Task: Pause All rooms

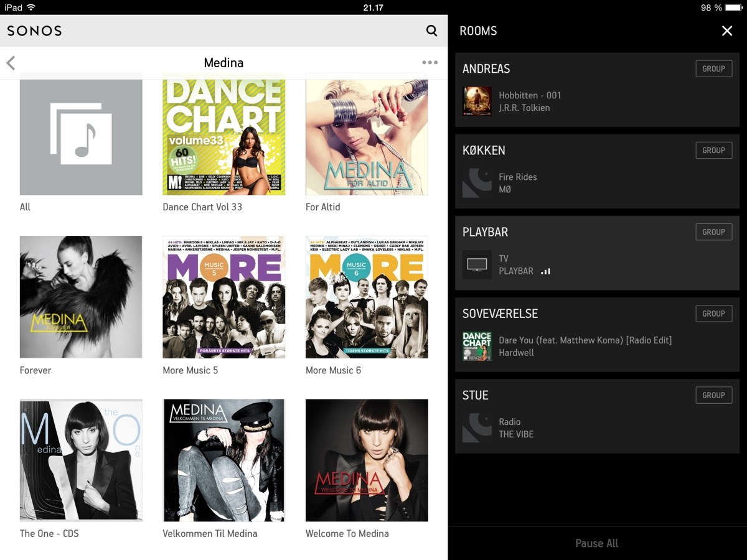Action: 596,543
